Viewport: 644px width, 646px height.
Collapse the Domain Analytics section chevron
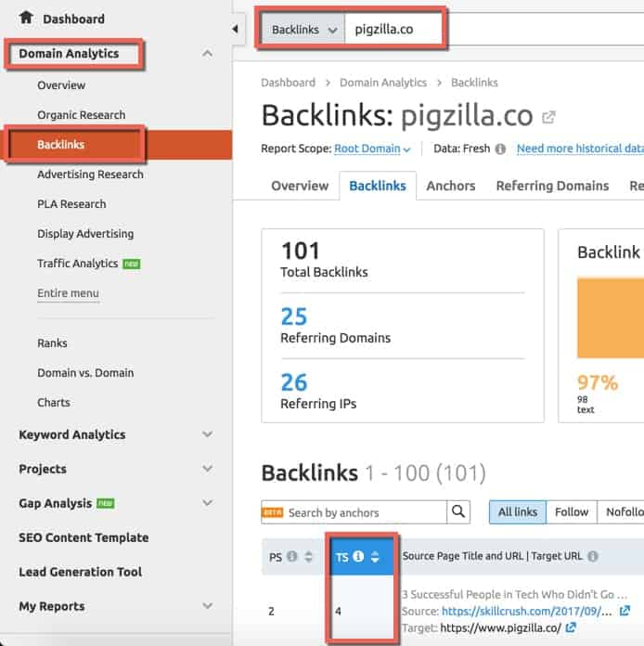pos(208,54)
